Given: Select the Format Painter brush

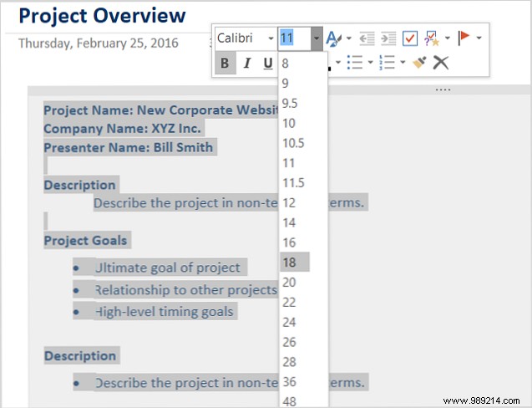Looking at the screenshot, I should 419,63.
